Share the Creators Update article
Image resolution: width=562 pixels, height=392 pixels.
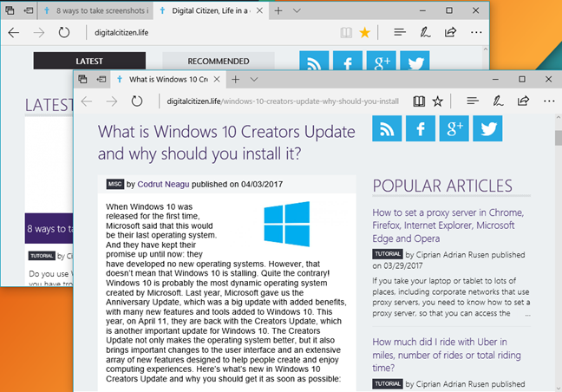pos(523,101)
